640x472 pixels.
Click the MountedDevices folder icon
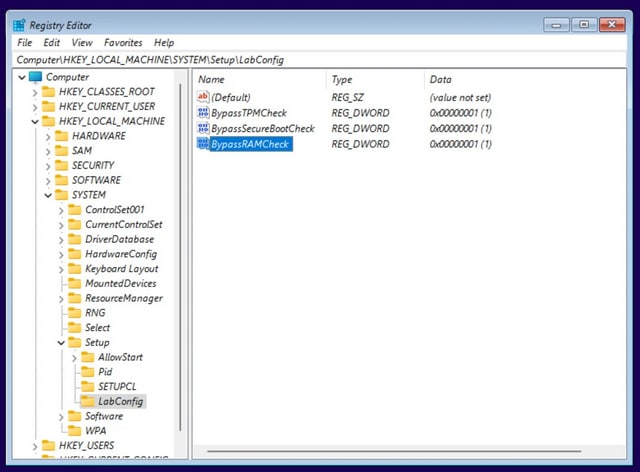pyautogui.click(x=75, y=283)
